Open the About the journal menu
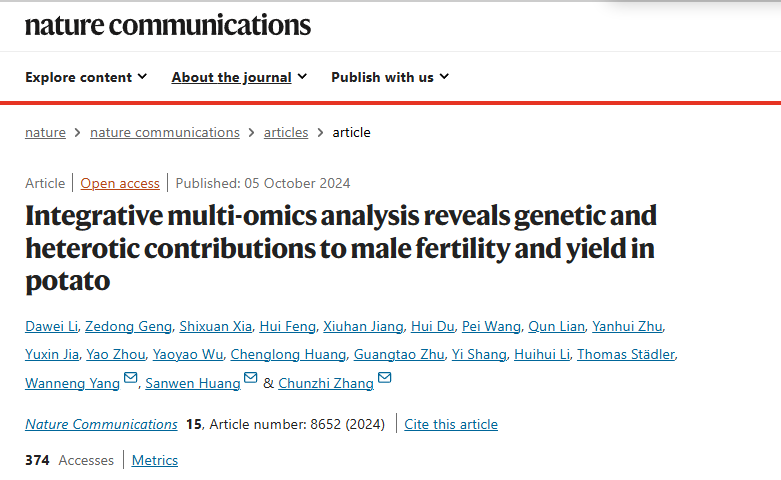 (x=239, y=77)
